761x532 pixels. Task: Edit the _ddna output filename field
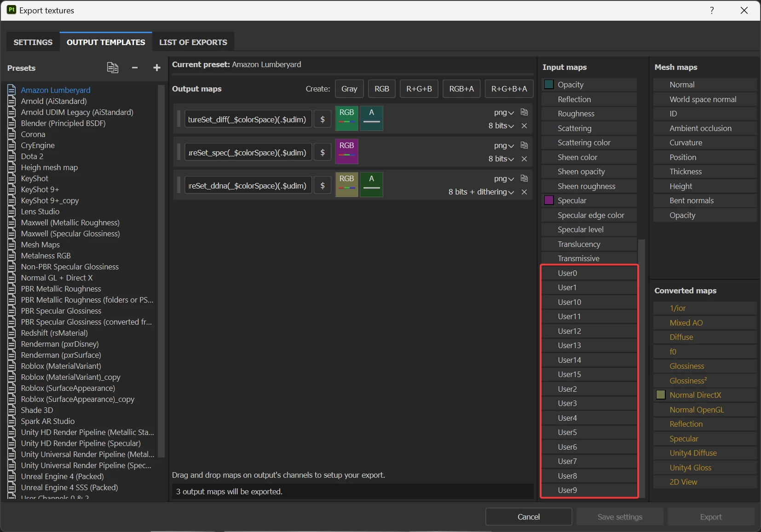point(248,186)
